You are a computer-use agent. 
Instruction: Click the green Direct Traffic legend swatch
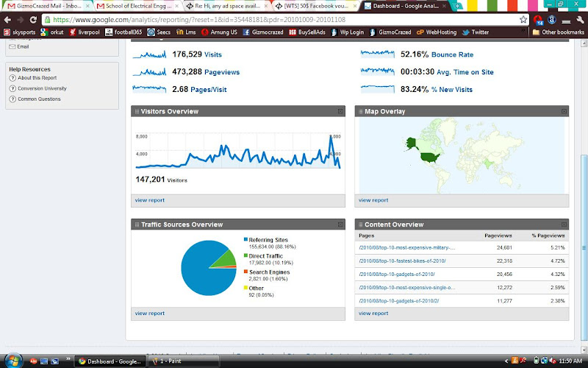pos(245,255)
